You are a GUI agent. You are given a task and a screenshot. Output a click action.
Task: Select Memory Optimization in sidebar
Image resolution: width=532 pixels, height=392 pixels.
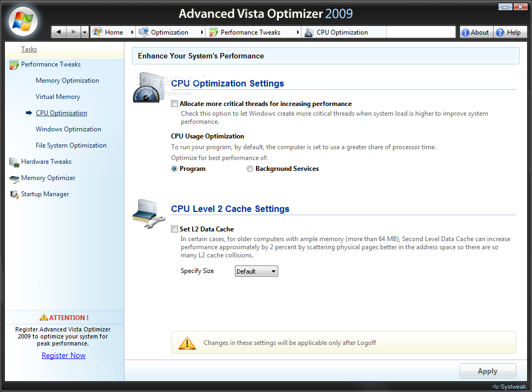[x=67, y=81]
